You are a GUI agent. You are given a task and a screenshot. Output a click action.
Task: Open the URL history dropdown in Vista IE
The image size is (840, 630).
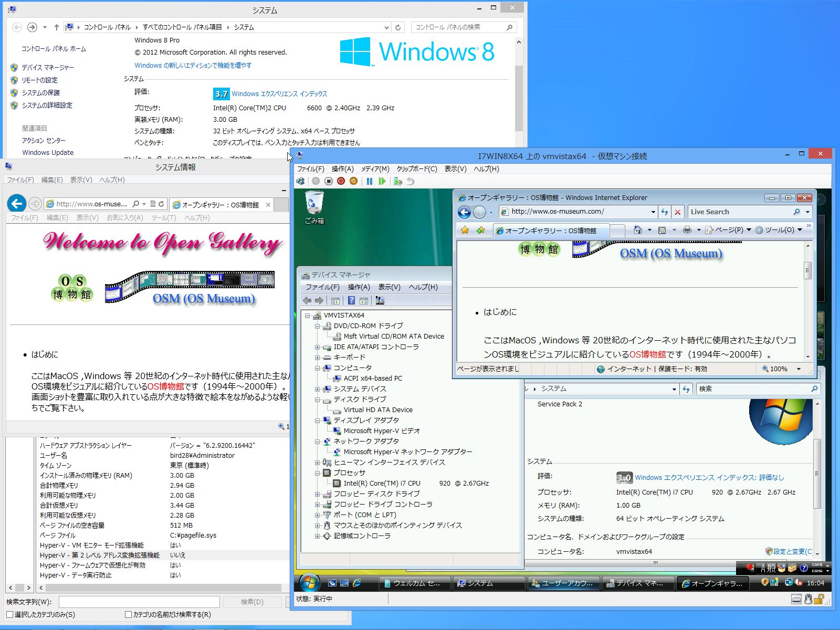[x=653, y=212]
